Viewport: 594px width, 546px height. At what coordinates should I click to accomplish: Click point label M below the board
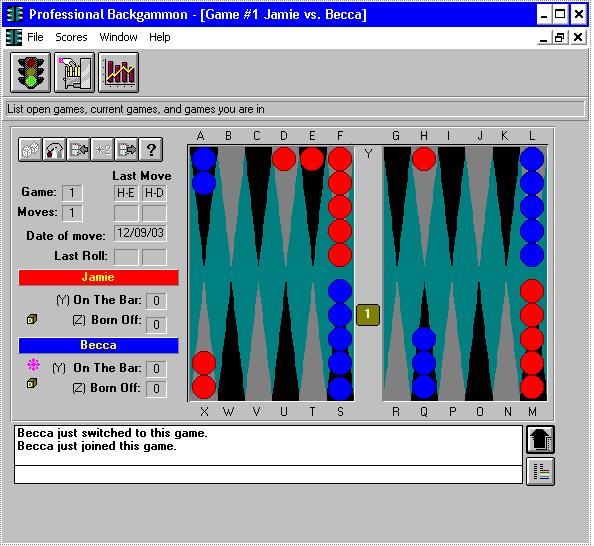532,412
